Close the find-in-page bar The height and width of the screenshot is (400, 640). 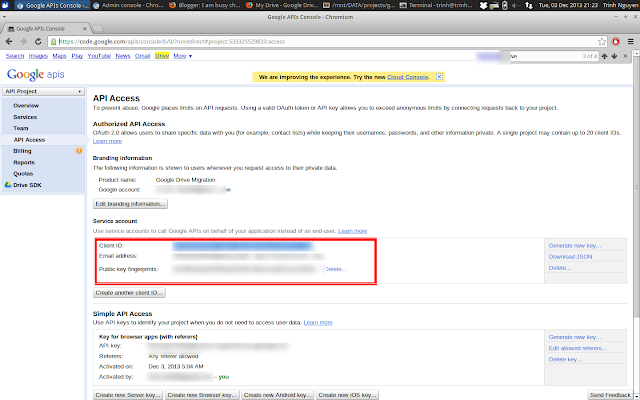point(625,56)
